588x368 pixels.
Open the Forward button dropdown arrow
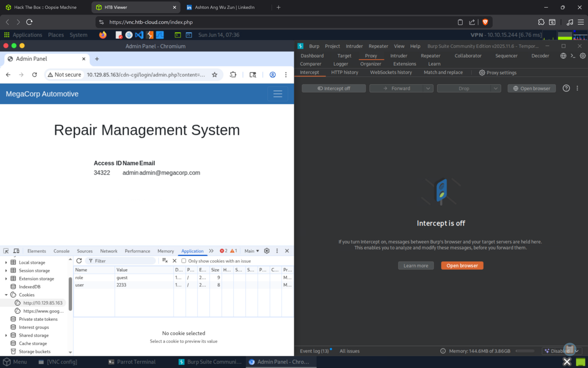428,88
